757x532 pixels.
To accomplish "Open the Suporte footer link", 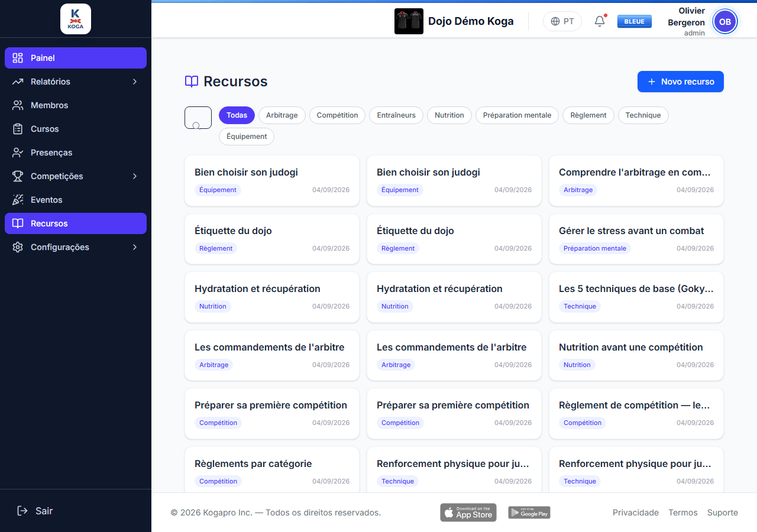I will pos(723,512).
